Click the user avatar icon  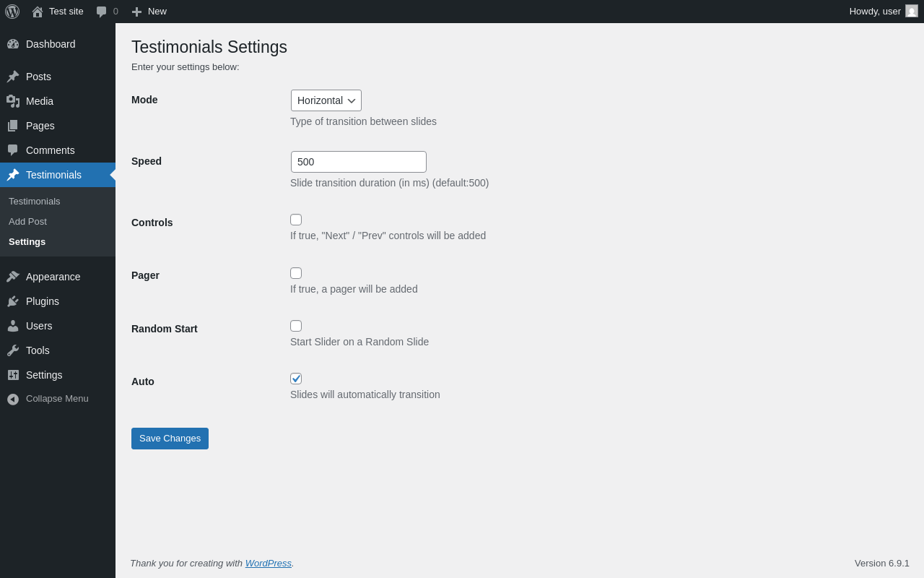click(x=912, y=11)
